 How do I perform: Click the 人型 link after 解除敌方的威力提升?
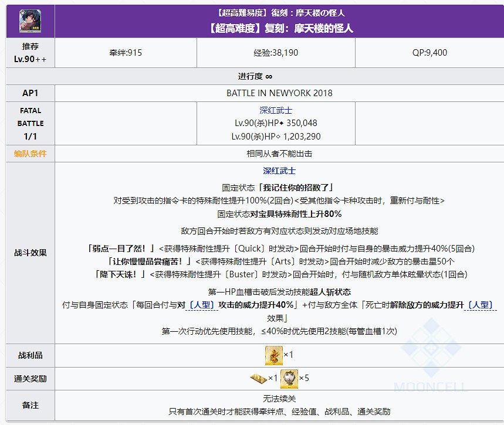pos(482,305)
